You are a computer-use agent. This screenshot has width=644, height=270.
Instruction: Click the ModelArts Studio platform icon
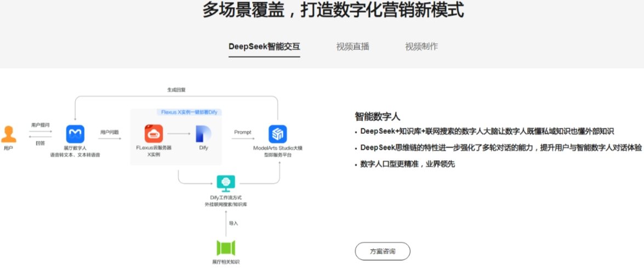(277, 134)
